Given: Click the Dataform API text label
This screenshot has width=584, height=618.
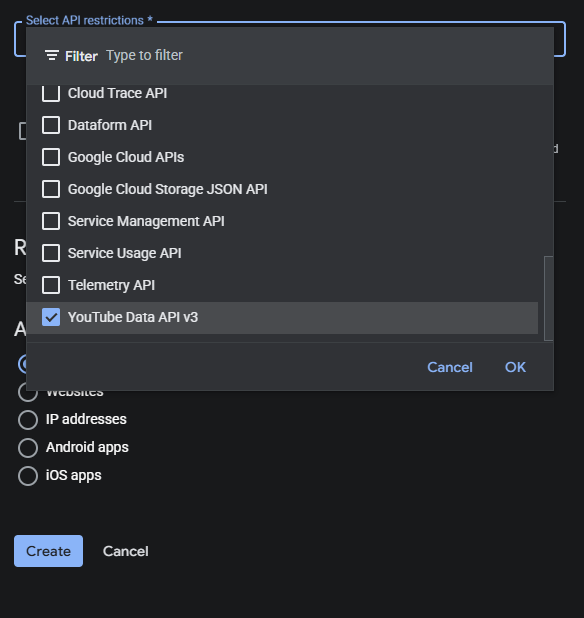Looking at the screenshot, I should coord(110,125).
